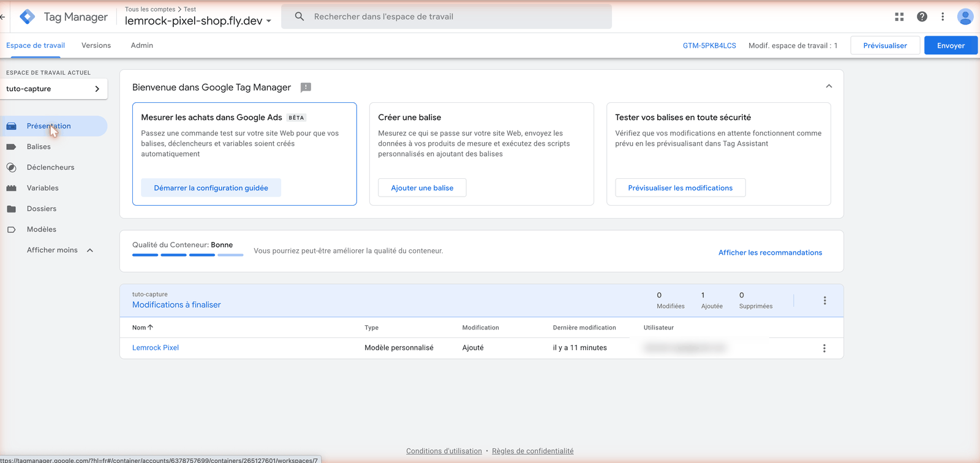Screen dimensions: 980x463
Task: Open Conditions d'utilisation link
Action: click(x=444, y=451)
